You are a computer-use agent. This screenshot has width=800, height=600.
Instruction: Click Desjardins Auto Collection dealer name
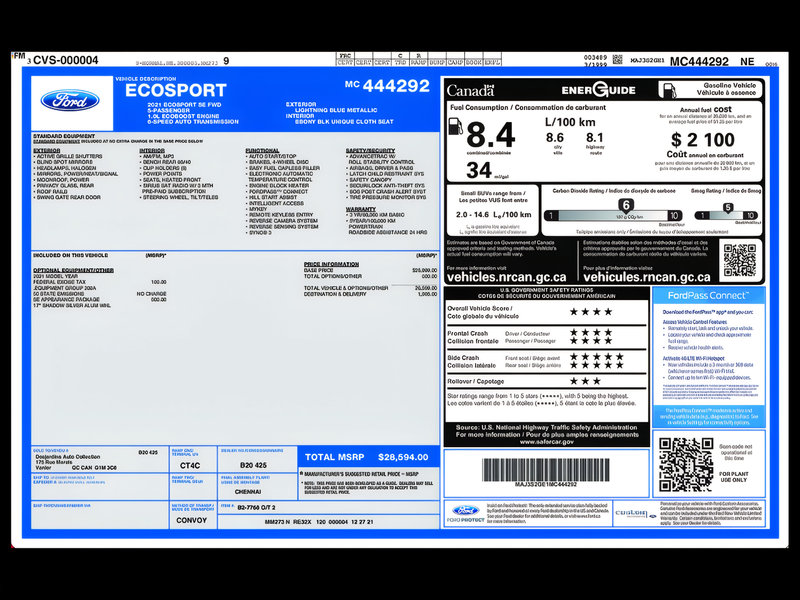[x=68, y=457]
